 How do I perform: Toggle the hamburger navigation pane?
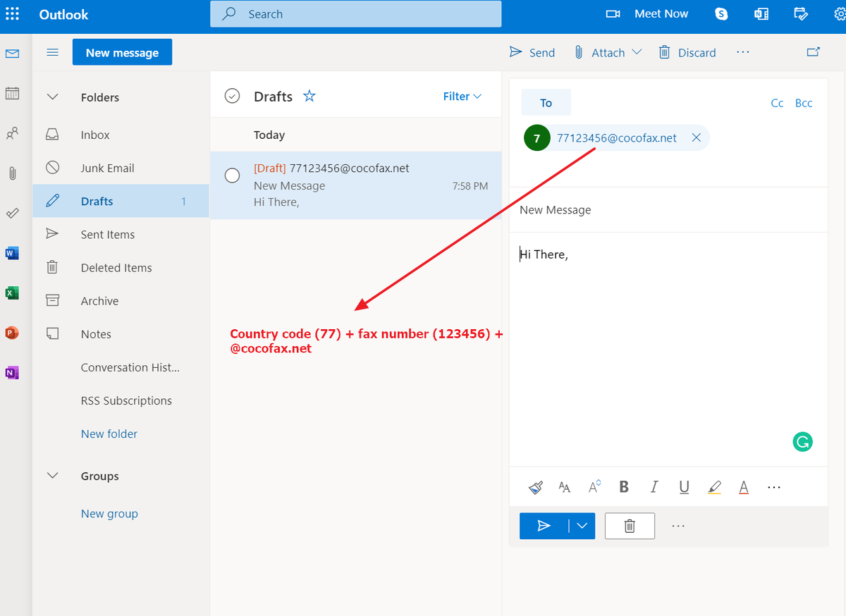(52, 52)
